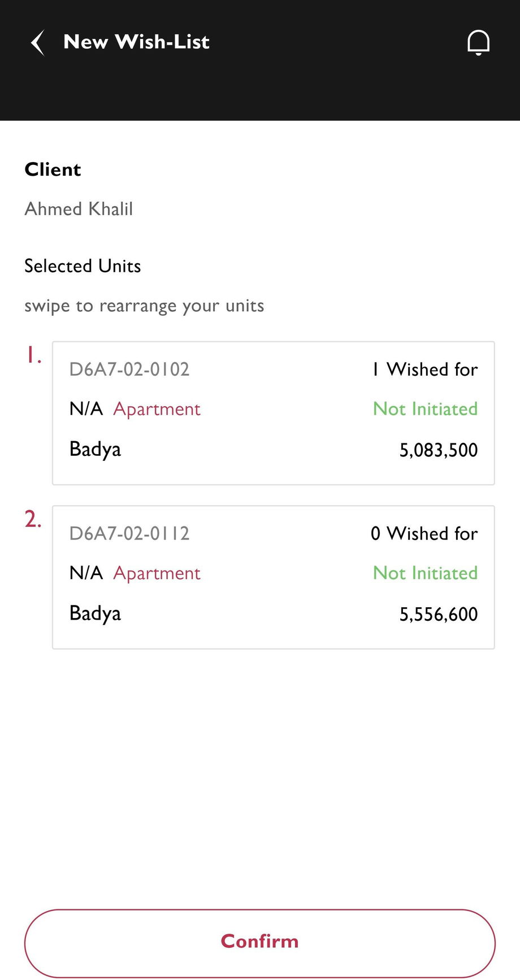Select client name Ahmed Khalil
The height and width of the screenshot is (980, 520).
coord(79,209)
